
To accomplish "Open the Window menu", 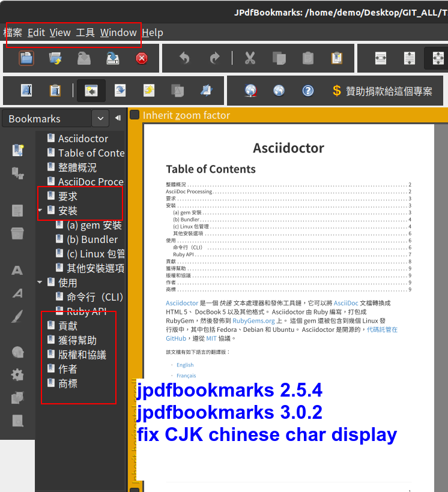I will (x=118, y=32).
